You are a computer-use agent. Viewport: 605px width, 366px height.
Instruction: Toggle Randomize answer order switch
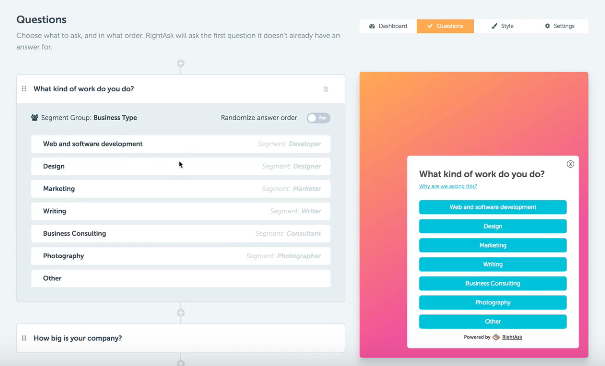click(x=318, y=118)
